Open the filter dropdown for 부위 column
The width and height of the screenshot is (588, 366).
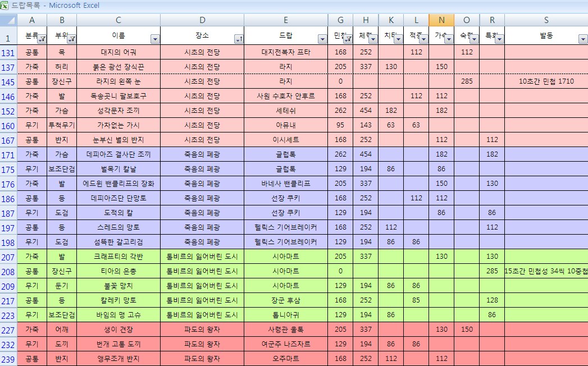tap(71, 39)
